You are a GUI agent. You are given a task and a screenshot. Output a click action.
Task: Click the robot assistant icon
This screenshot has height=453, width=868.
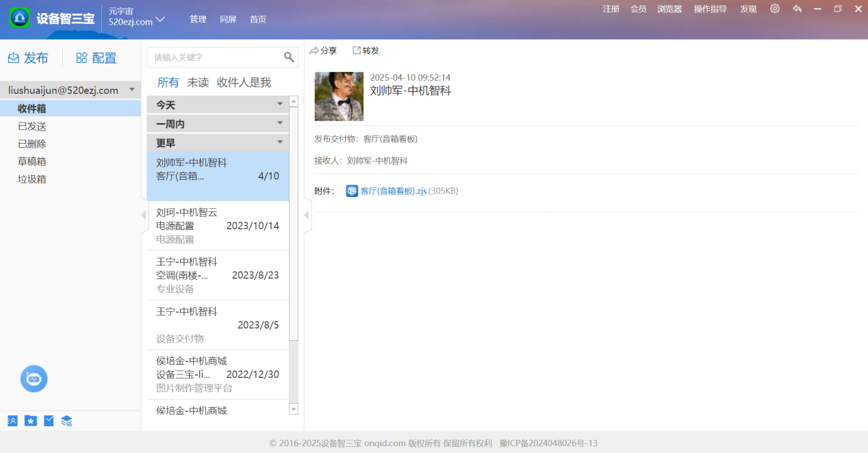tap(34, 378)
